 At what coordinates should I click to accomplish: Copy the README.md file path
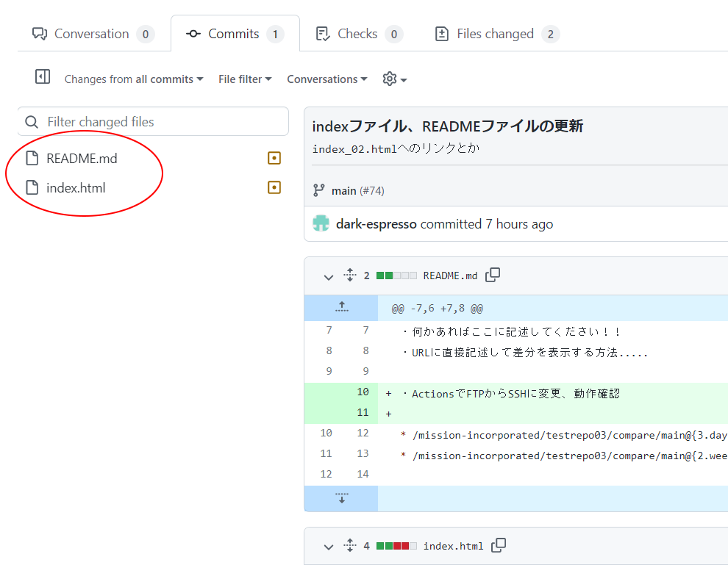pyautogui.click(x=493, y=275)
